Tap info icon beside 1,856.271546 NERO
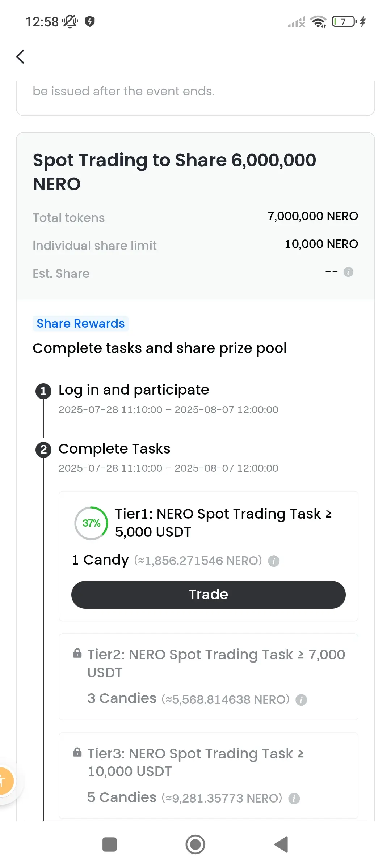This screenshot has width=391, height=868. coord(274,561)
